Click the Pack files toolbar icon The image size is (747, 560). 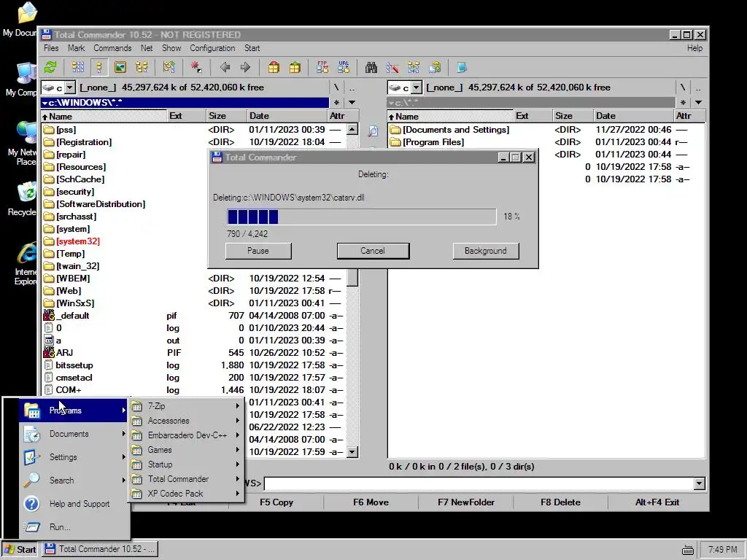coord(274,68)
